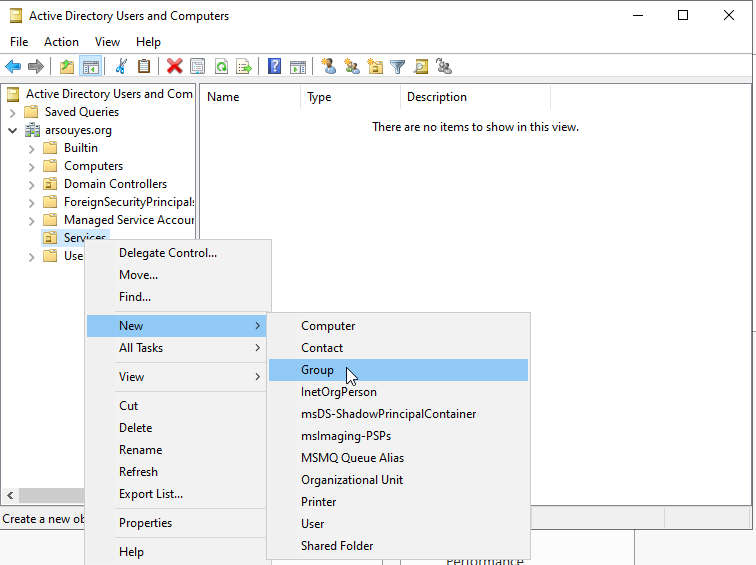Click the blue Help question mark icon
The height and width of the screenshot is (565, 756).
tap(274, 67)
